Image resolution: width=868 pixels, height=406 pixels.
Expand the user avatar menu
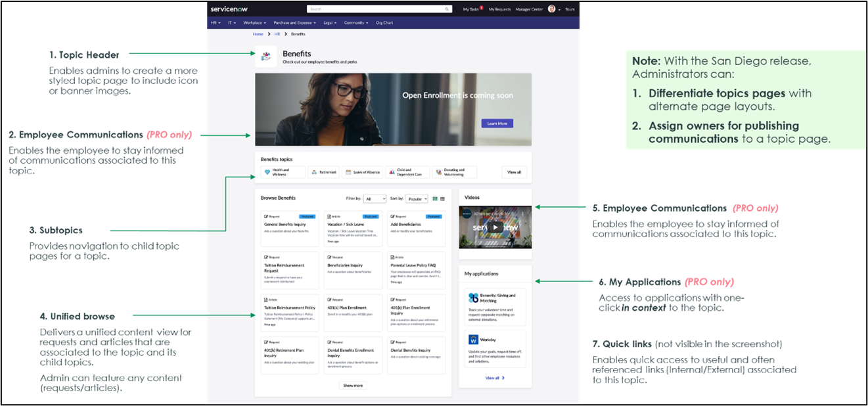point(551,9)
